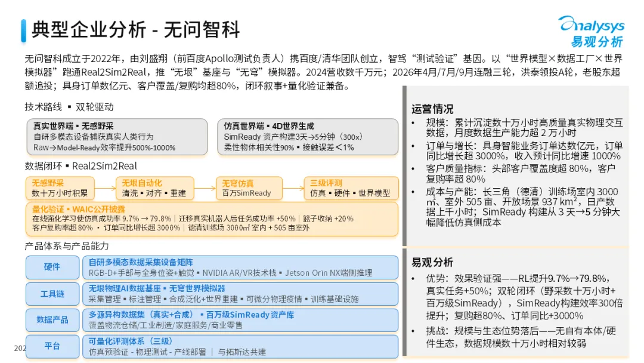Select the 无感野采 数十万小时积累 step box

click(x=60, y=188)
